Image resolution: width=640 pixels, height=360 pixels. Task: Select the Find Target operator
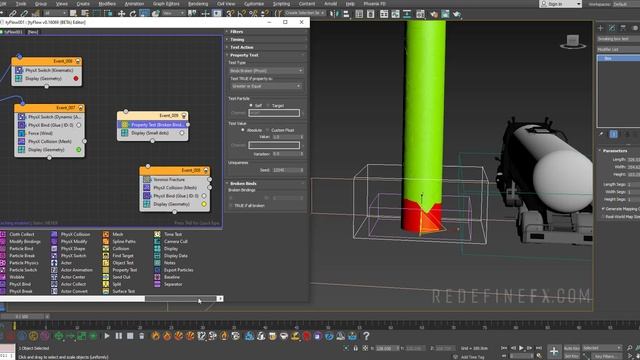[119, 256]
